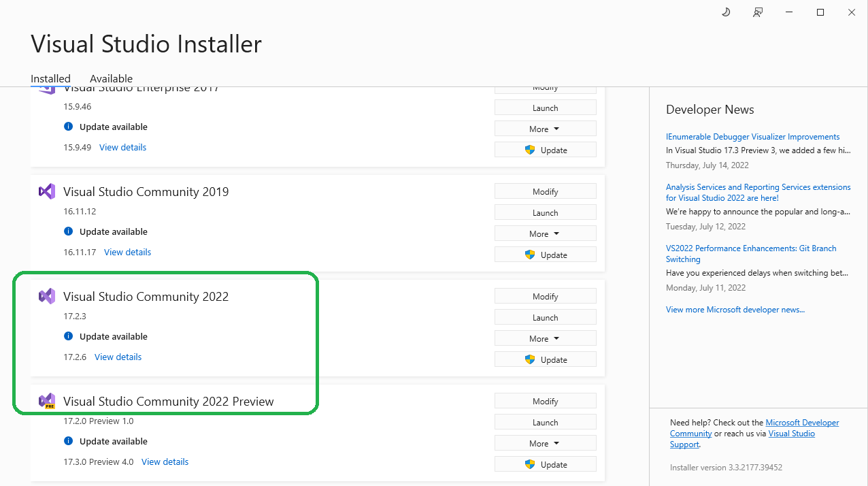Click the info icon for Community 2019 update
868x486 pixels.
[68, 231]
